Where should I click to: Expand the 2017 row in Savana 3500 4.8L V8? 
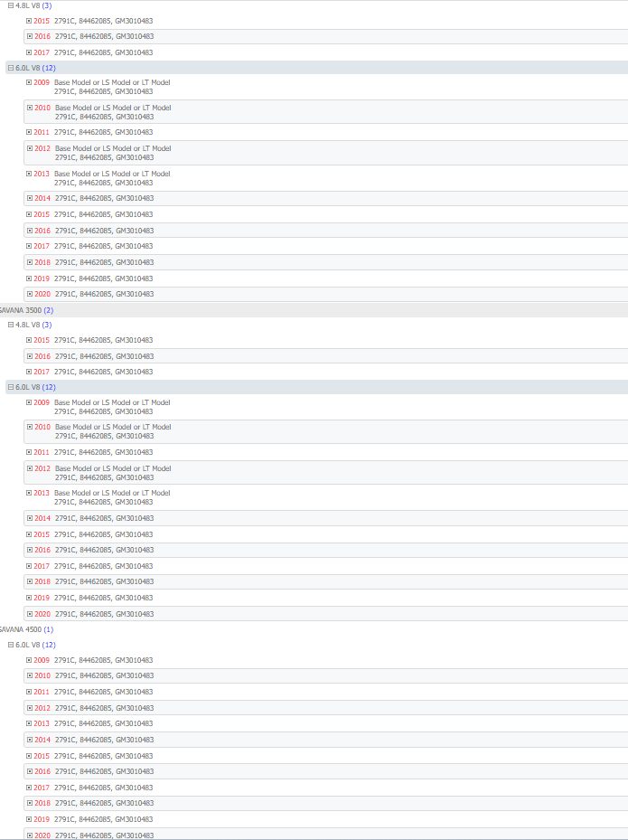(x=29, y=372)
